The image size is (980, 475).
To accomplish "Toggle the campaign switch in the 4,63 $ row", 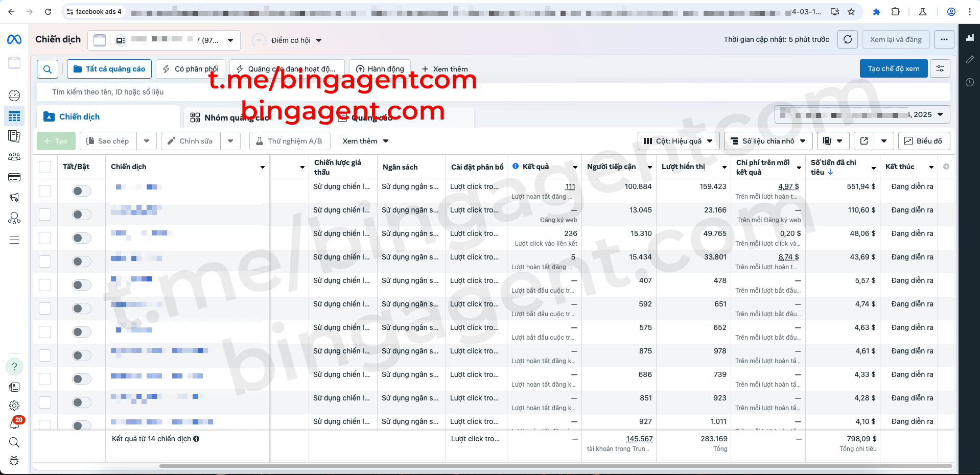I will (x=81, y=332).
